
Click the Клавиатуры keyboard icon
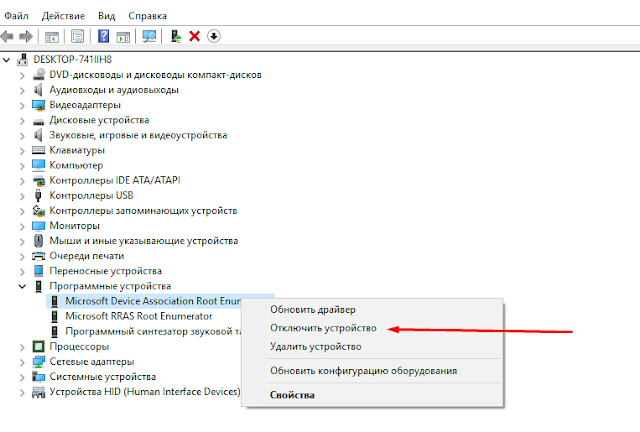(38, 150)
